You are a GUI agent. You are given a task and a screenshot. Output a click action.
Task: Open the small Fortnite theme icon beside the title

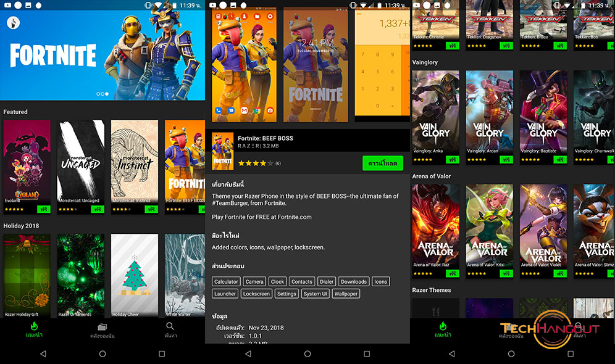tap(222, 151)
